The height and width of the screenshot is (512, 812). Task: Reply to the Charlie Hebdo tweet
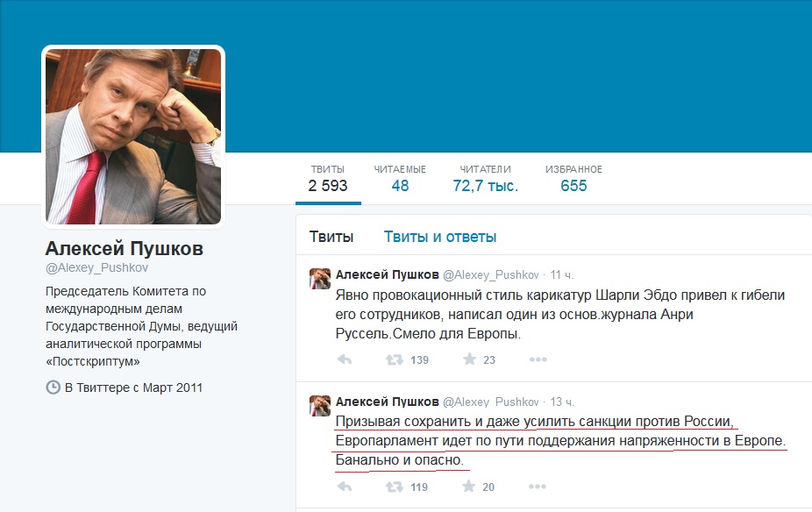tap(345, 359)
